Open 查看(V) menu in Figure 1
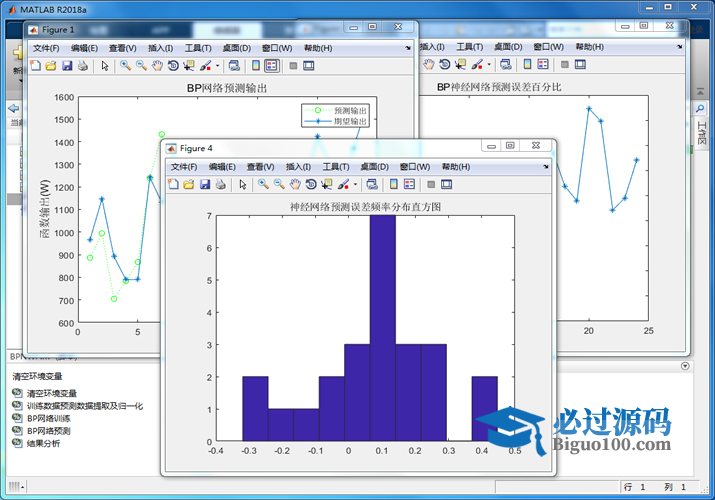This screenshot has height=500, width=715. (123, 48)
